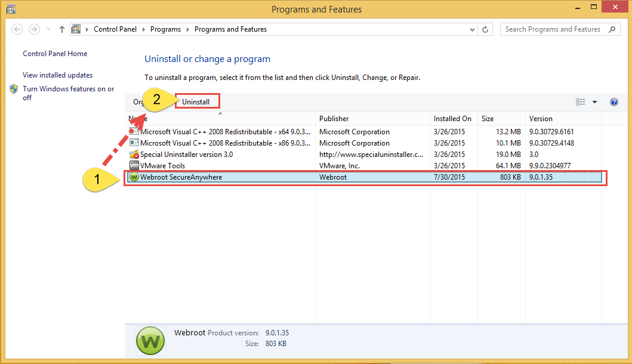The height and width of the screenshot is (364, 632).
Task: Select the Webroot SecureAnywhere entry name
Action: click(x=181, y=177)
